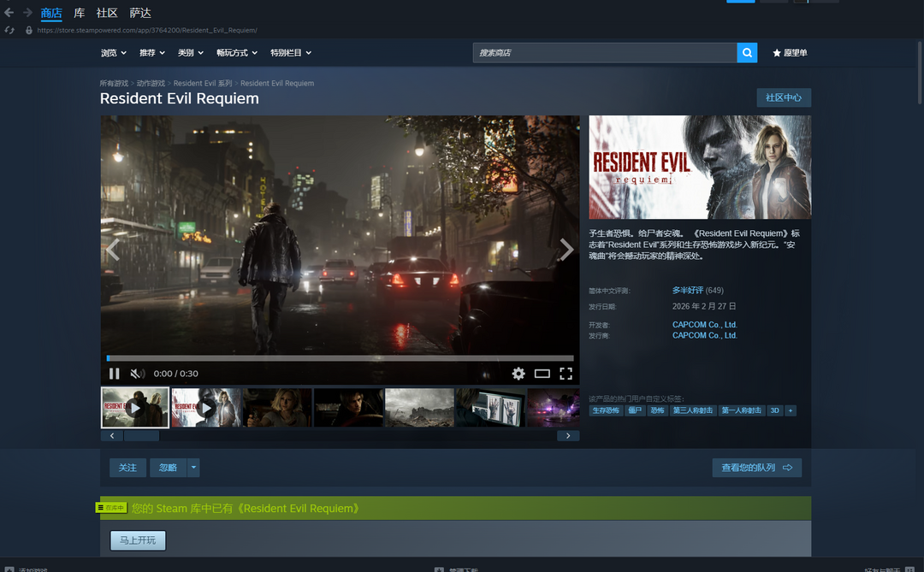Toggle theater mode for the video
924x572 pixels.
tap(542, 374)
